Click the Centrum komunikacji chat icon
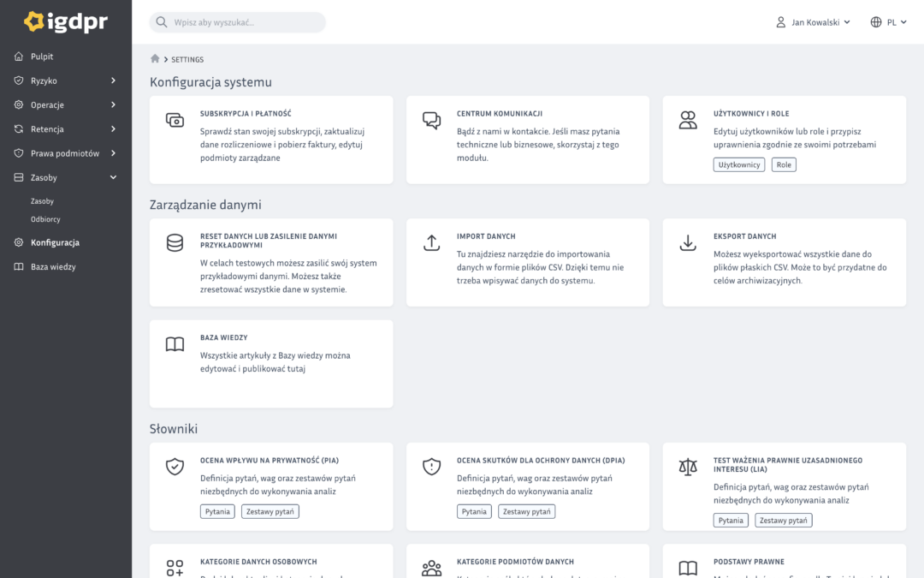The image size is (924, 578). [431, 121]
